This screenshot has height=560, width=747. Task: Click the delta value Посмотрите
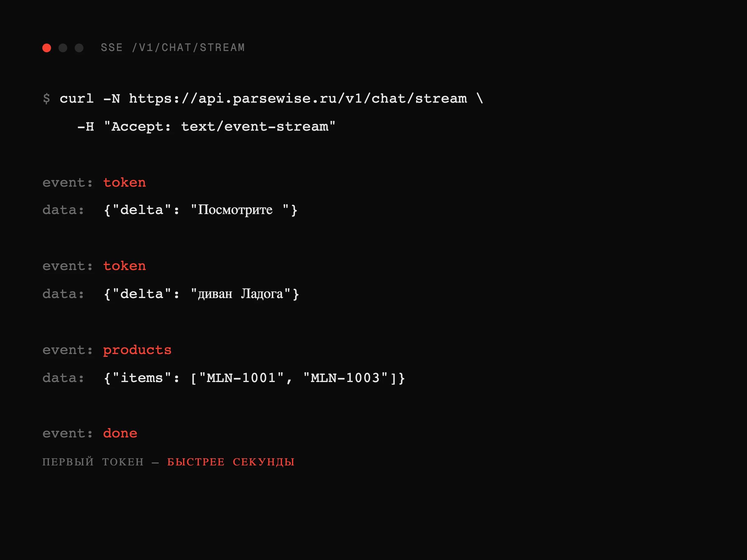pyautogui.click(x=235, y=210)
